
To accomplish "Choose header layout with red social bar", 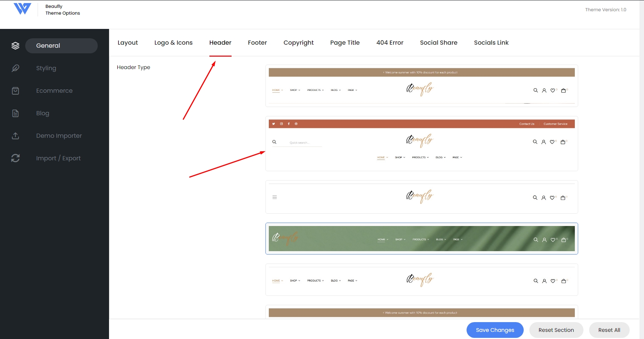I will 421,144.
